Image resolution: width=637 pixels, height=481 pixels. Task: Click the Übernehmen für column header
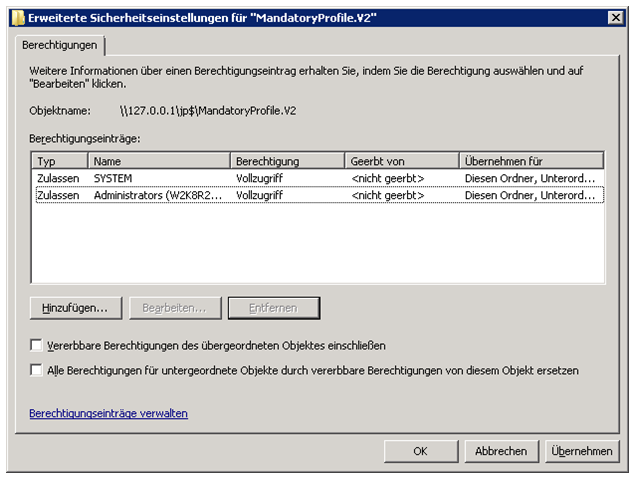pyautogui.click(x=531, y=161)
